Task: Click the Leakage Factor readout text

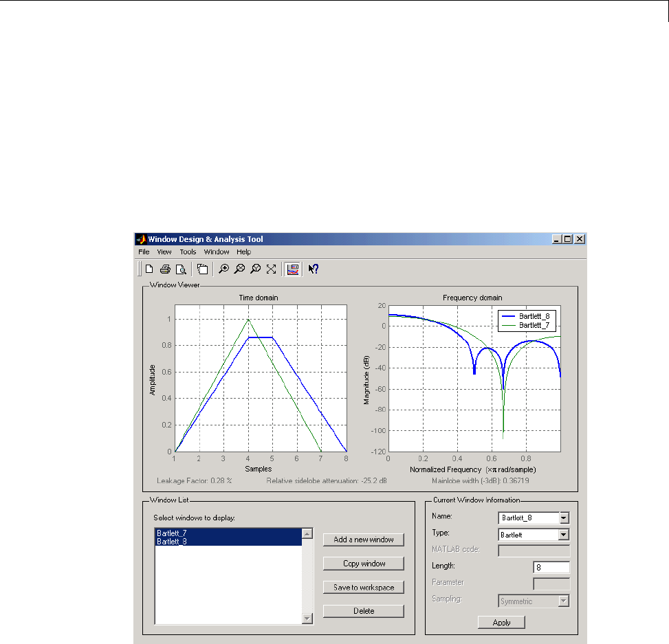Action: [194, 480]
